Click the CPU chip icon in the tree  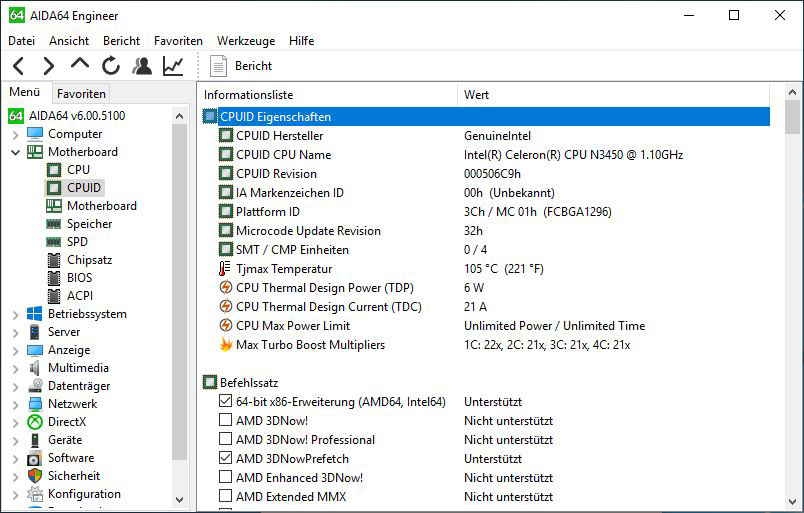(54, 170)
